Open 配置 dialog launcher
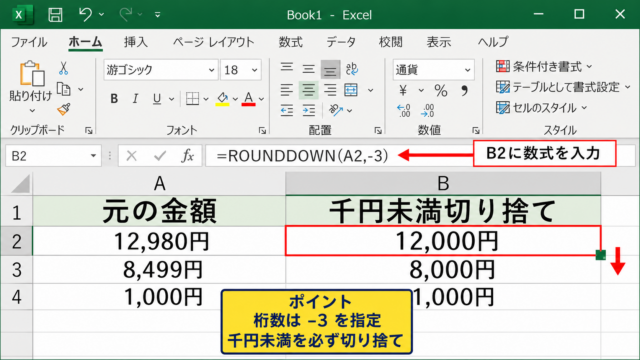This screenshot has height=360, width=640. coord(378,131)
